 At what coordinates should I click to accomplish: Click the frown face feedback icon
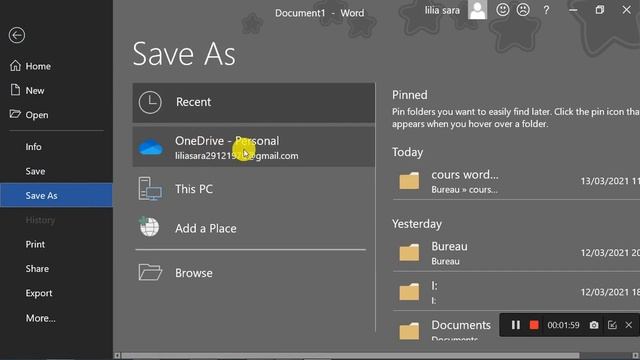click(523, 10)
